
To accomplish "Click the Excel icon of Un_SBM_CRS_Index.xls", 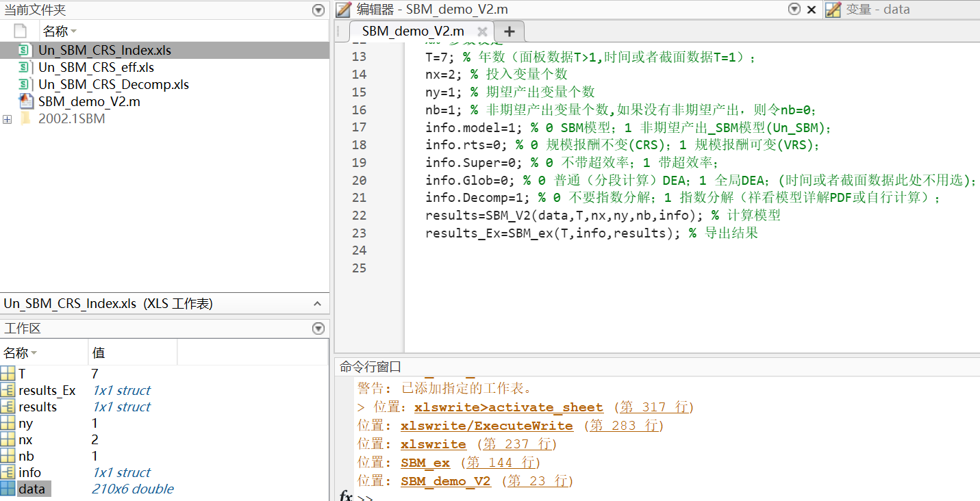I will [x=26, y=51].
